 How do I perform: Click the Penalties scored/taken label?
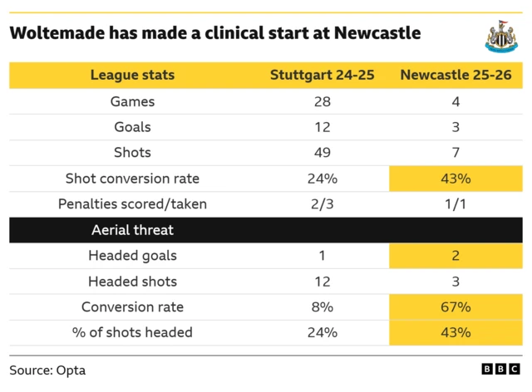pos(132,204)
